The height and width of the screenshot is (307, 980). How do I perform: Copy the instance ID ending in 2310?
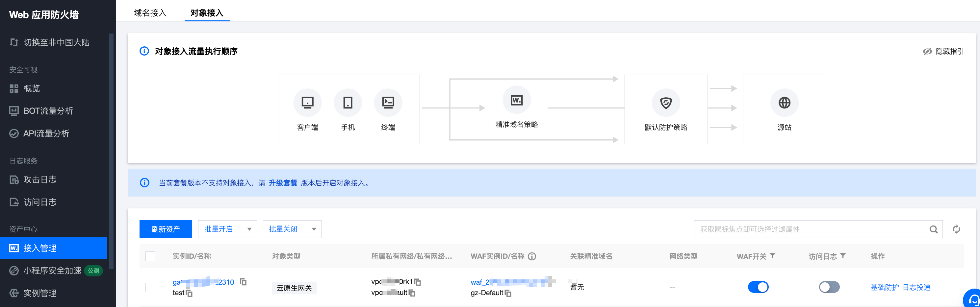[x=243, y=282]
